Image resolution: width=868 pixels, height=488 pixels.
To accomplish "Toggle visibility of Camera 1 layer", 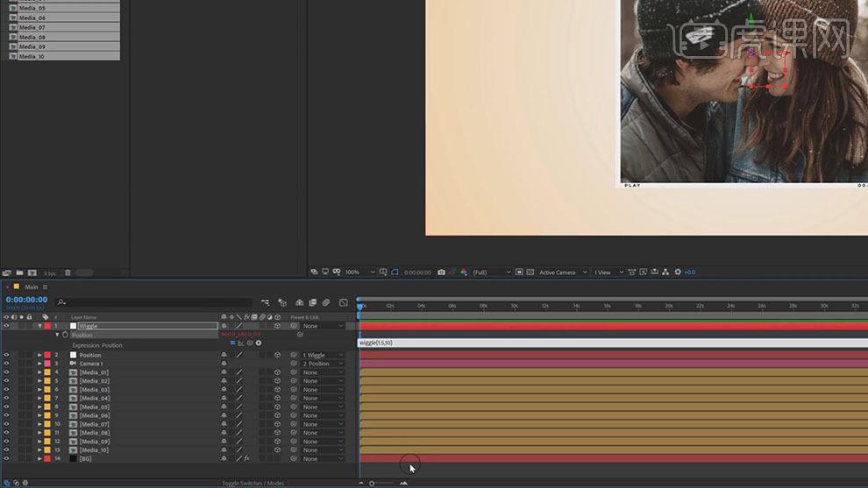I will click(x=6, y=364).
